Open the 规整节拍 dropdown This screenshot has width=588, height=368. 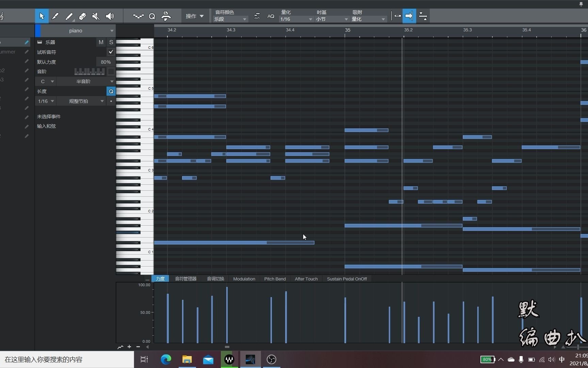(81, 101)
